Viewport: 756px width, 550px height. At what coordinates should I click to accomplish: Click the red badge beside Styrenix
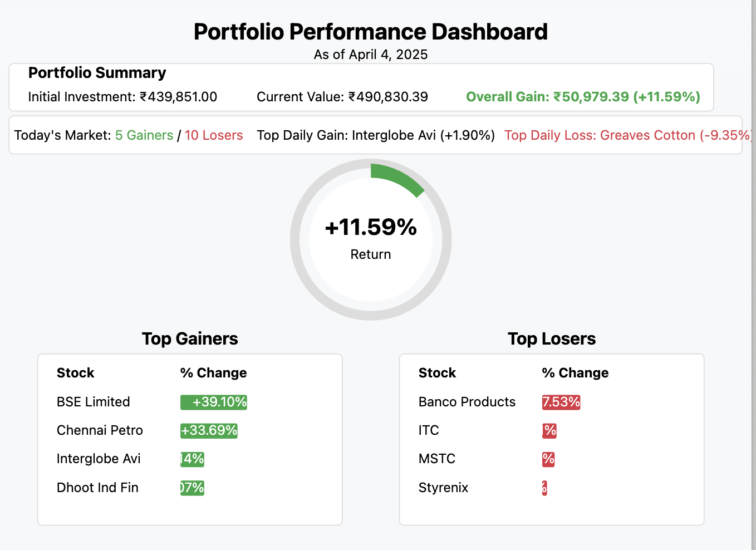[x=544, y=488]
